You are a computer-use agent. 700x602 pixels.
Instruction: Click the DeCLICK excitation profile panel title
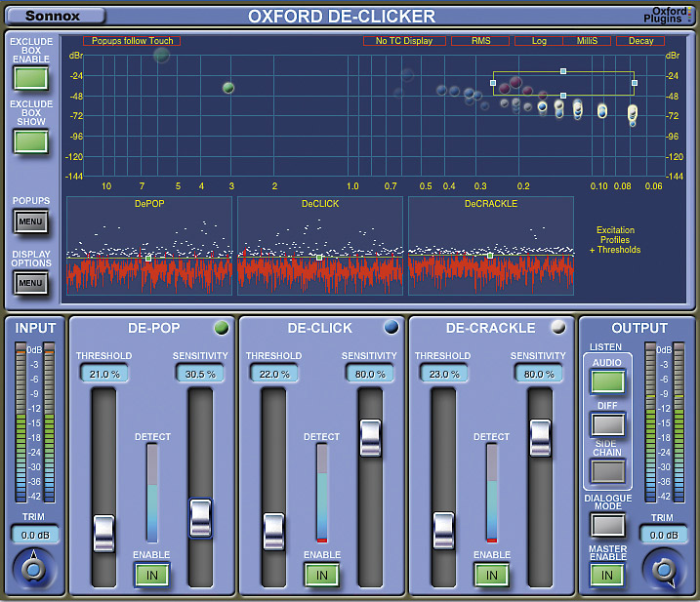[x=320, y=204]
